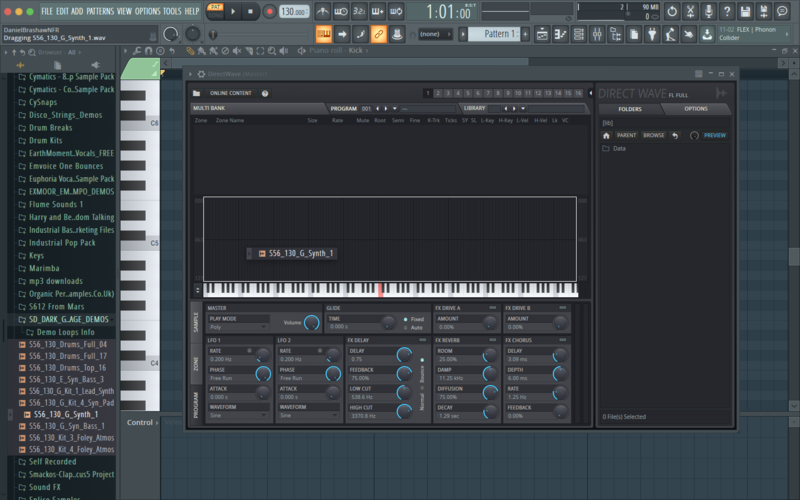
Task: Select the mute tool speaker icon
Action: tap(237, 51)
